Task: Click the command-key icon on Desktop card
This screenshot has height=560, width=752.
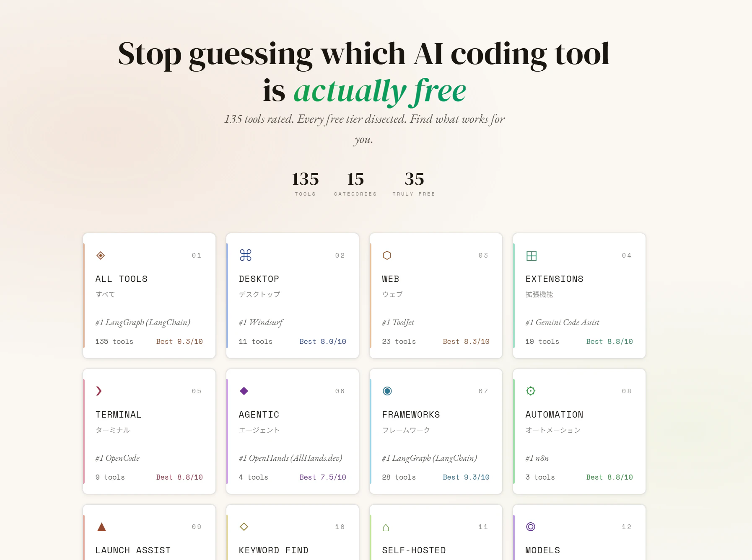Action: click(x=246, y=255)
